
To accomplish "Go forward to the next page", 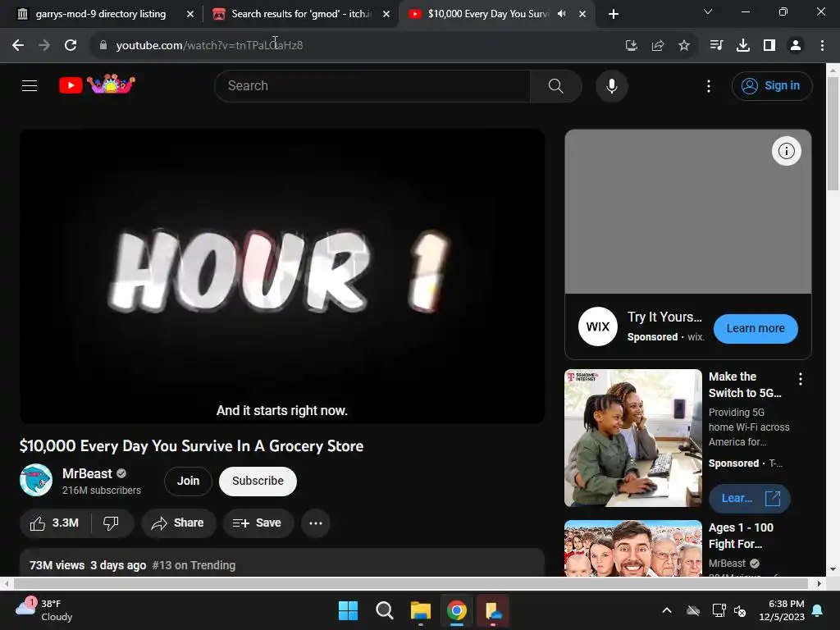I will [x=44, y=46].
